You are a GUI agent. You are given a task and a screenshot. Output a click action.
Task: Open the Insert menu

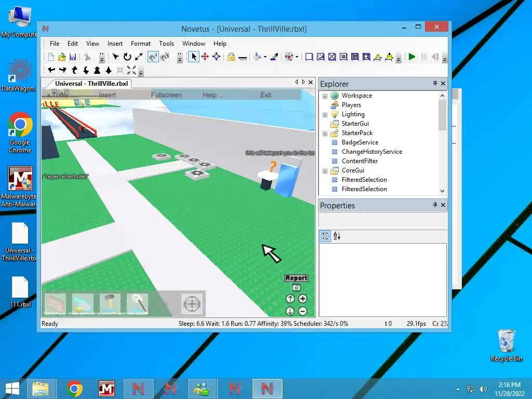pos(115,44)
